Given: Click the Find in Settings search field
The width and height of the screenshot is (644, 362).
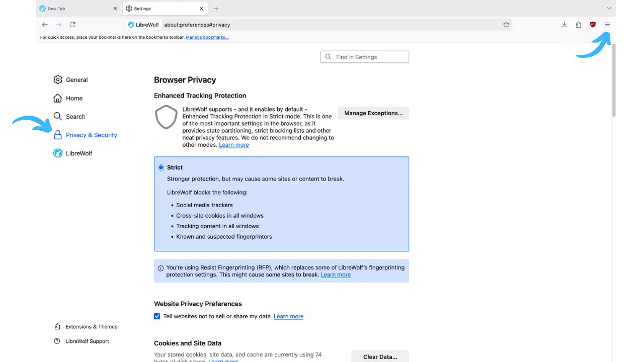Looking at the screenshot, I should pos(365,57).
